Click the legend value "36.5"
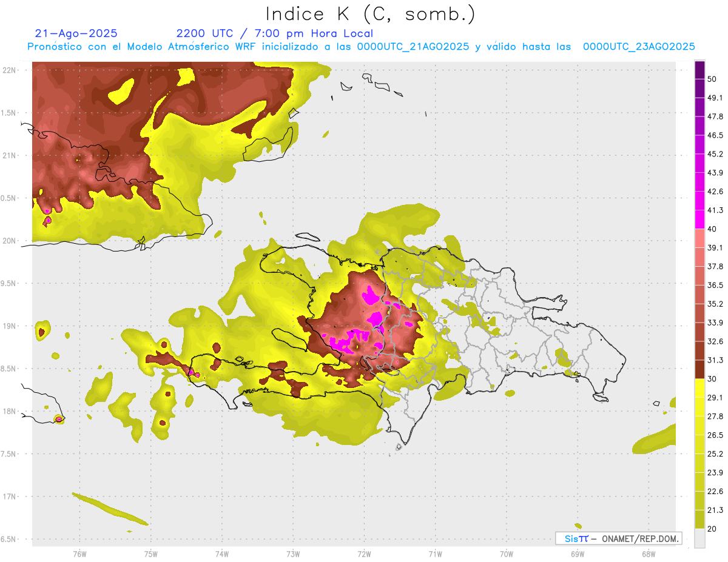 pyautogui.click(x=715, y=285)
